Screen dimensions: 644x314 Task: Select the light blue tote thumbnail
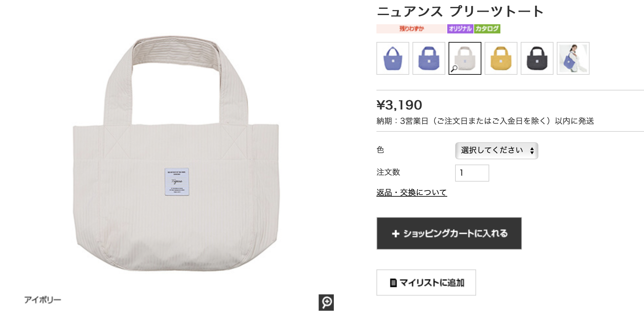392,58
